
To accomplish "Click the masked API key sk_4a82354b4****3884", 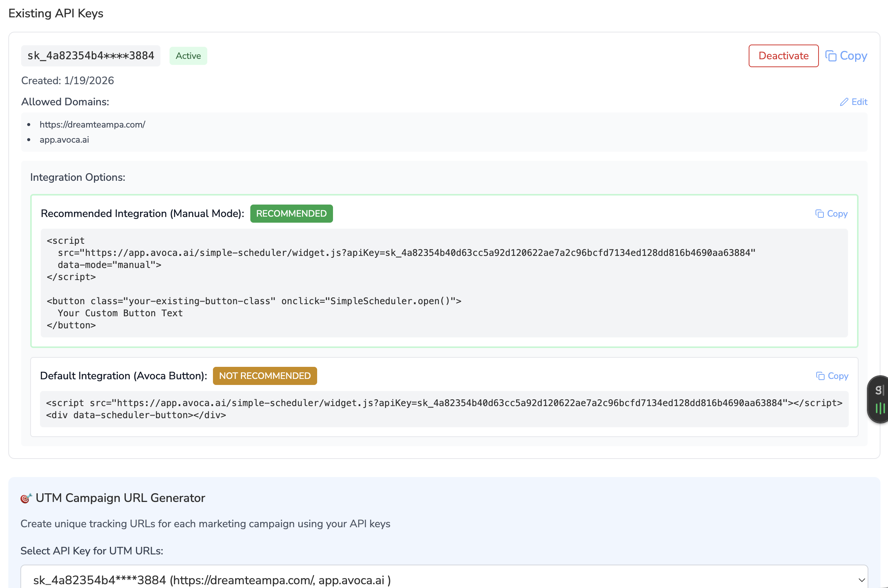I will (91, 56).
